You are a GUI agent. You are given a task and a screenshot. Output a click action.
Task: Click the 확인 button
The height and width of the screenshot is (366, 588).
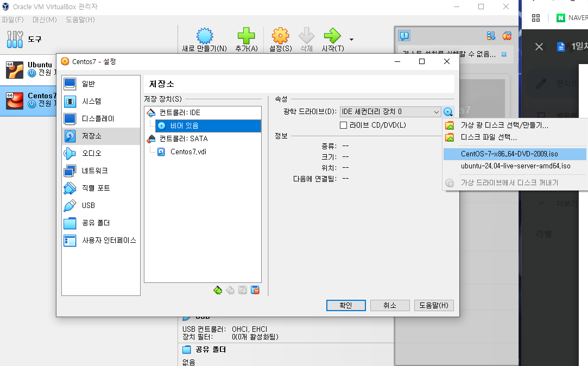pyautogui.click(x=346, y=305)
